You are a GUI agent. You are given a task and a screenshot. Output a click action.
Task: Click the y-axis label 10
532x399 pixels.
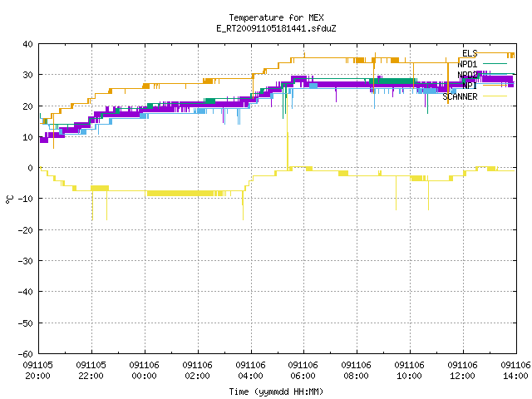coord(27,137)
